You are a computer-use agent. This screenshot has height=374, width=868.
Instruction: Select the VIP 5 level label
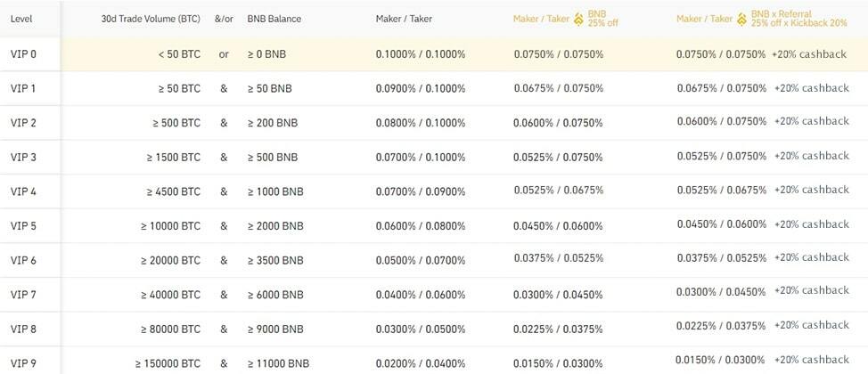(23, 226)
